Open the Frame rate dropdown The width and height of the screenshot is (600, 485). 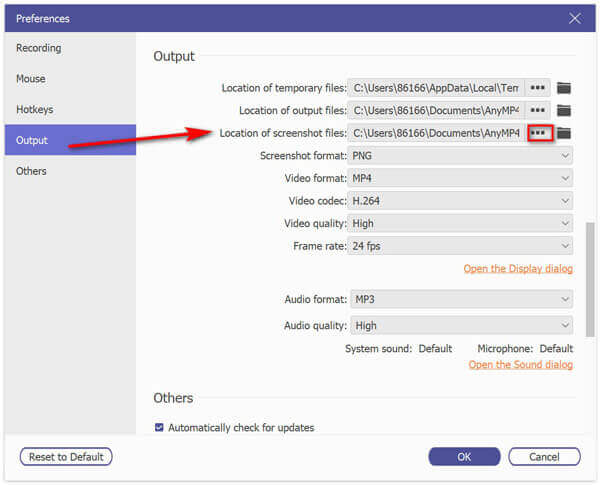[460, 246]
